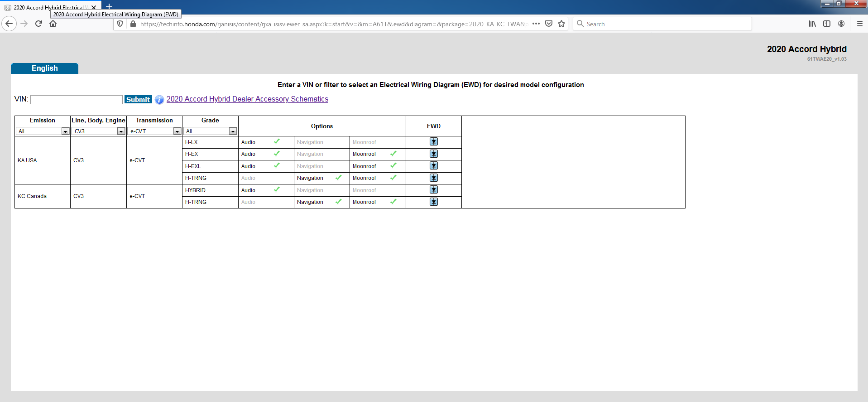Open EWD icon for KA USA H-TRNG

[433, 178]
